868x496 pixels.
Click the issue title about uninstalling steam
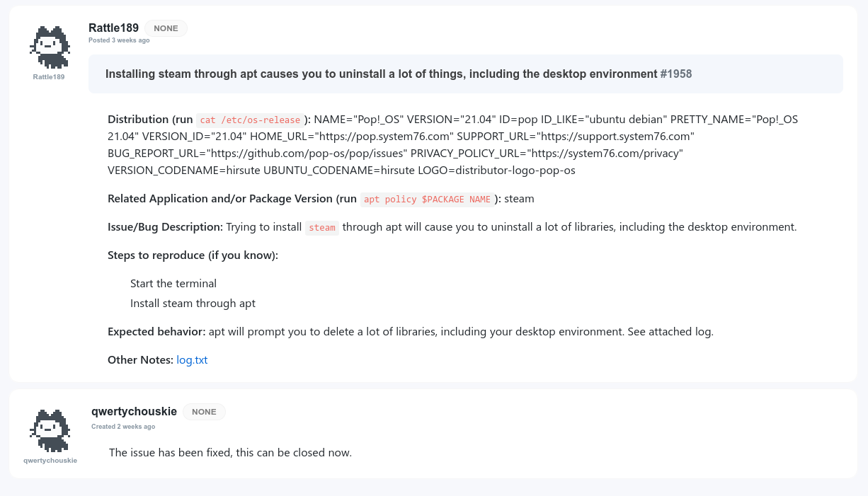tap(378, 74)
